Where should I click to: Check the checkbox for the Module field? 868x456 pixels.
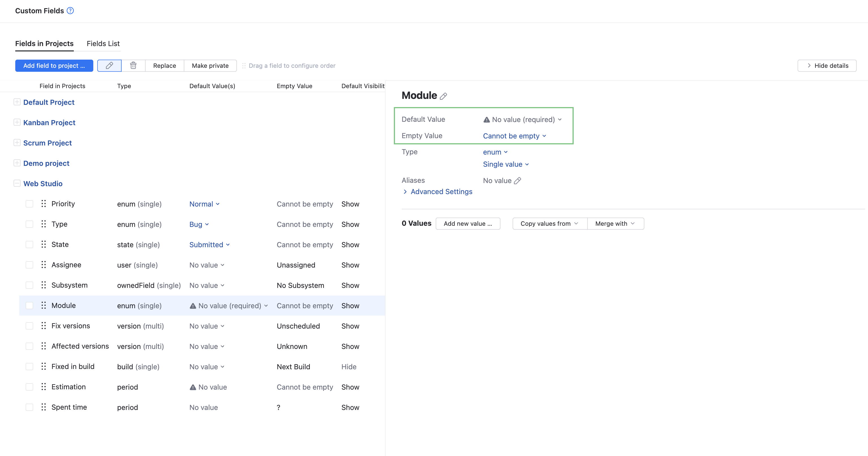pos(29,305)
